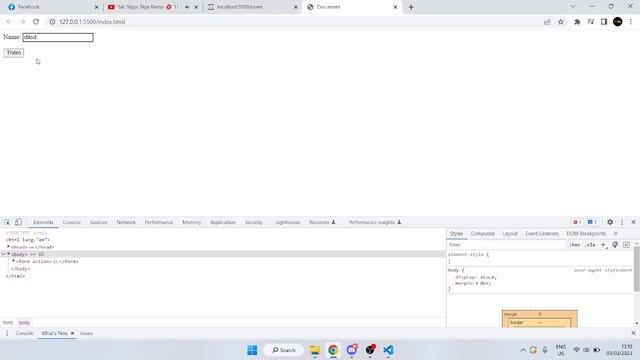Open Visual Studio Code from taskbar
The height and width of the screenshot is (360, 640).
(388, 350)
